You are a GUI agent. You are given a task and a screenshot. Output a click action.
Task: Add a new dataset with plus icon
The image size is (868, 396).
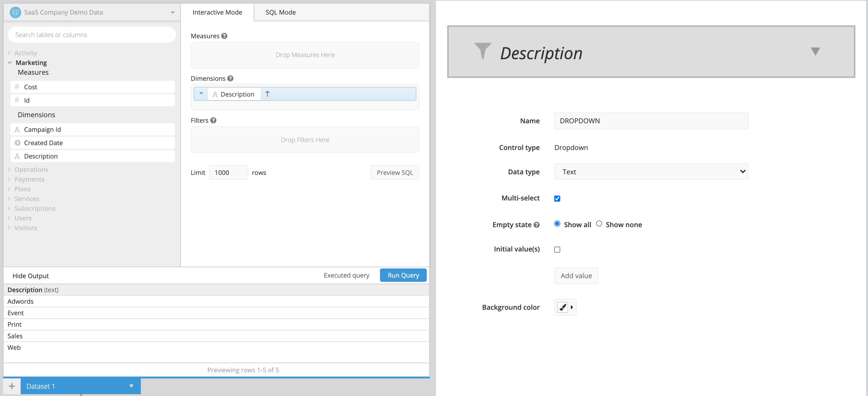click(12, 386)
